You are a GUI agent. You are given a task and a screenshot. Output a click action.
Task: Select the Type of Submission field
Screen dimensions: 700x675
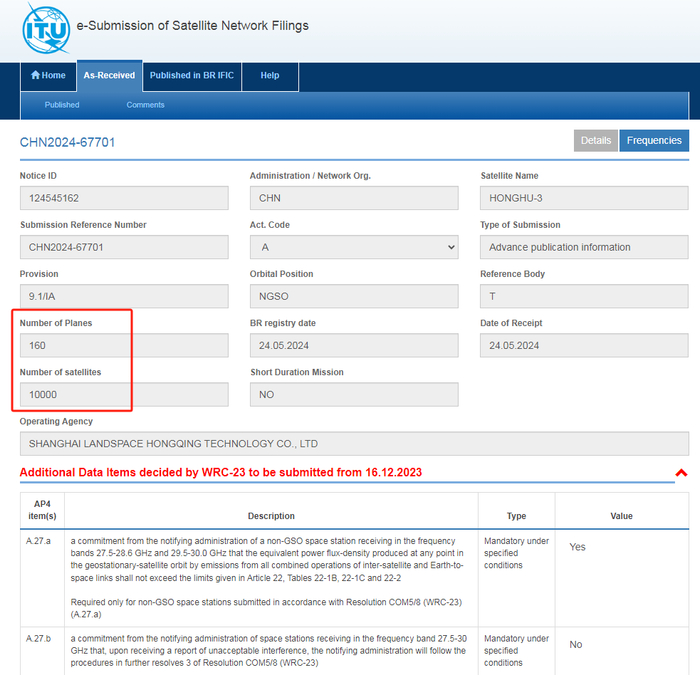(x=584, y=247)
